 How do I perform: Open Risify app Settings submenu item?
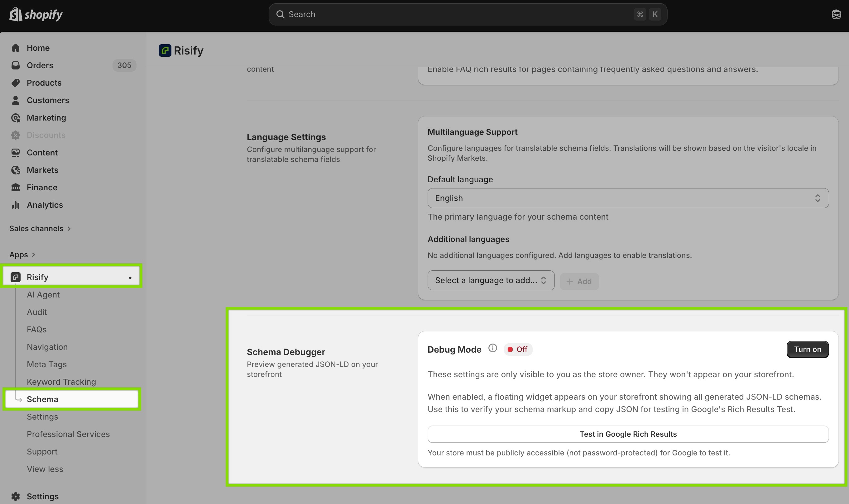(x=42, y=417)
